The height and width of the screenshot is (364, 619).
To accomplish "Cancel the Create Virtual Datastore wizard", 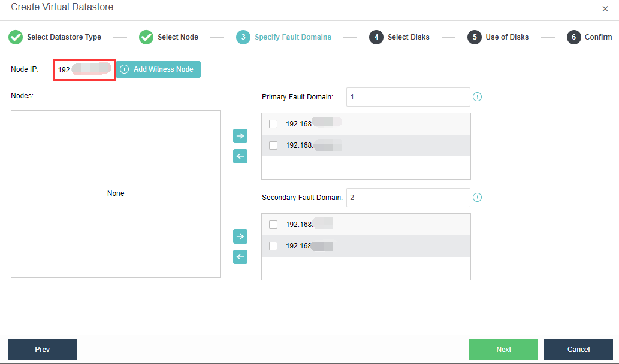I will pyautogui.click(x=578, y=349).
